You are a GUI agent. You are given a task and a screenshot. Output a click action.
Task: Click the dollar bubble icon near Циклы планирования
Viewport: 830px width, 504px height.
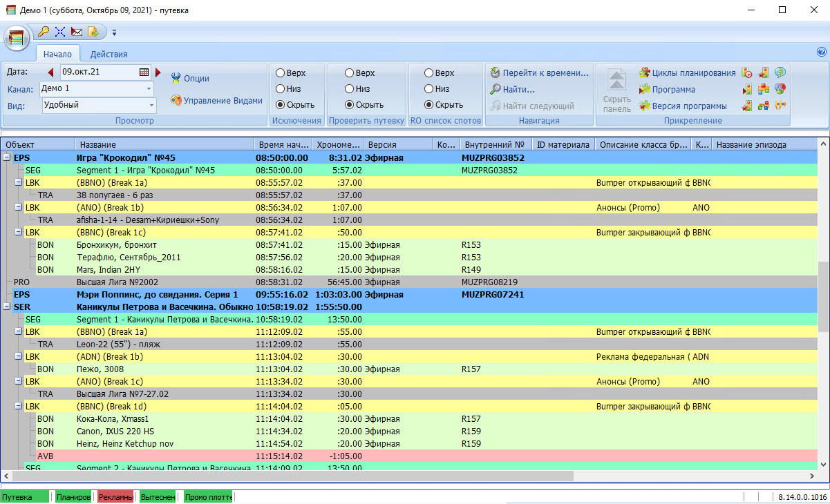(780, 71)
